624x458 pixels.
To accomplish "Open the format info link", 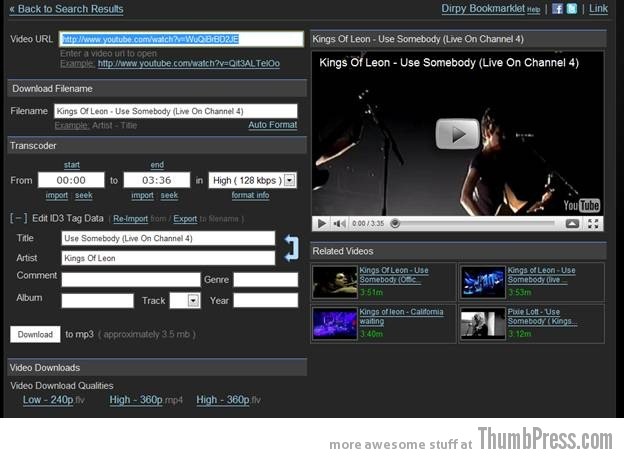I will 250,195.
